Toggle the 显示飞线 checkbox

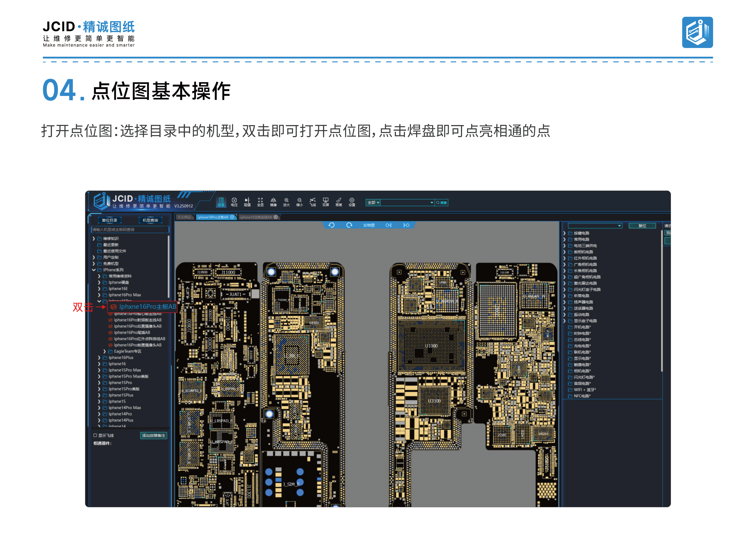(95, 435)
